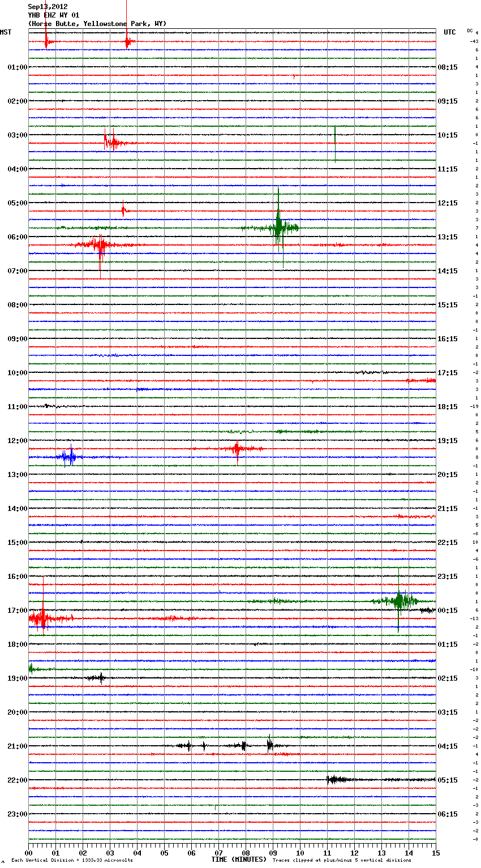The width and height of the screenshot is (481, 868).
Task: Click the green vertical spike near 10:15 UTC
Action: pos(335,144)
